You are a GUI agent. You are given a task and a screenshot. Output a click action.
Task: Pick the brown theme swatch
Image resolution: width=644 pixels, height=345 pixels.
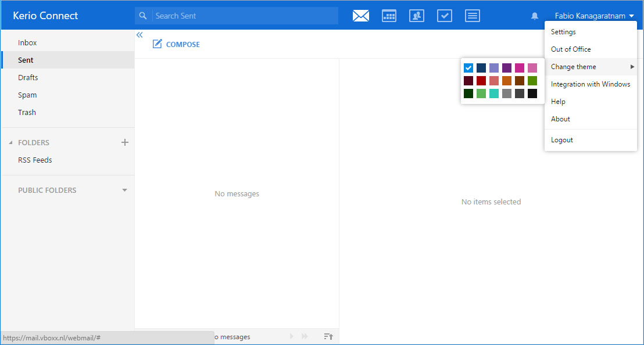click(520, 81)
